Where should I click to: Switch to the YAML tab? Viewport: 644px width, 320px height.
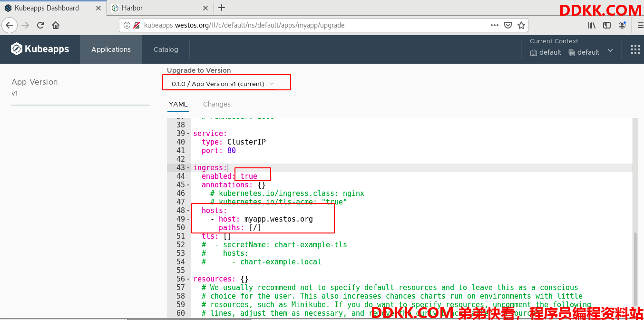(x=178, y=104)
